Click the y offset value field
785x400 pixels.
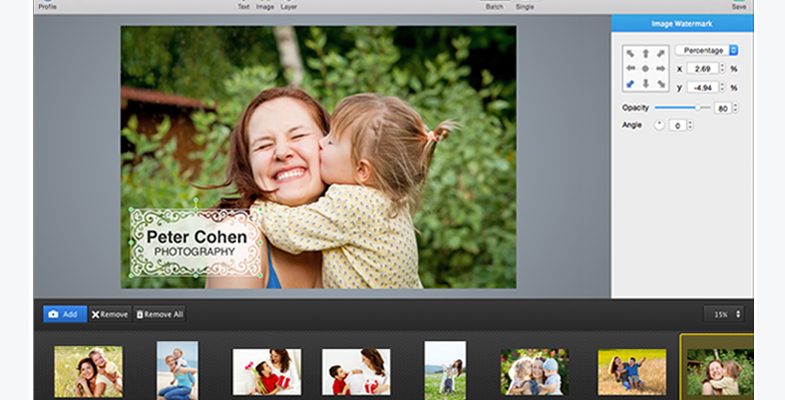coord(702,88)
